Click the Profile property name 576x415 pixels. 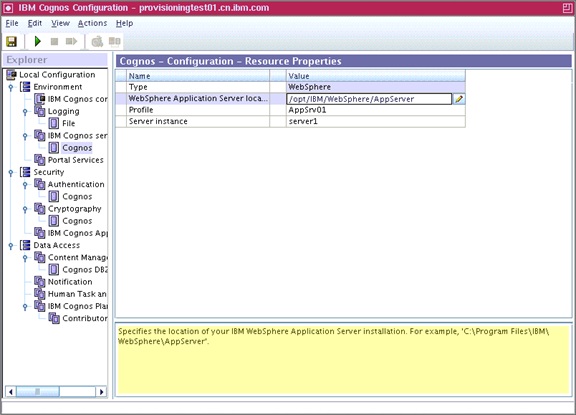click(x=141, y=110)
